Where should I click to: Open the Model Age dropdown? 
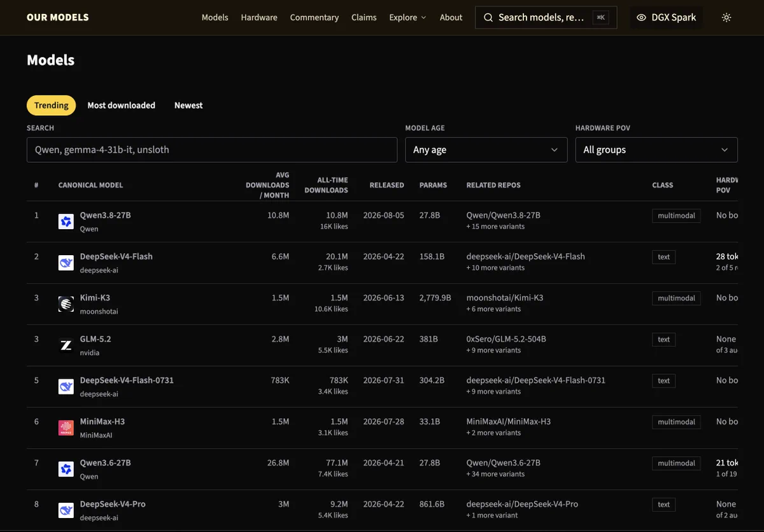click(486, 150)
